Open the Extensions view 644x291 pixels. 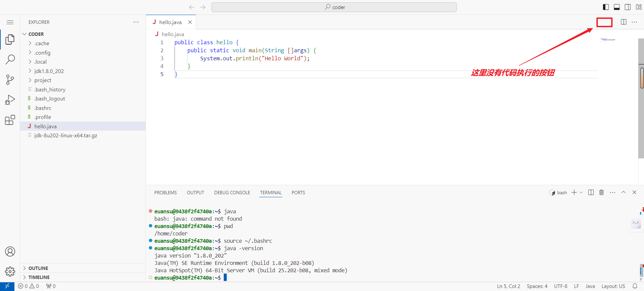tap(10, 120)
